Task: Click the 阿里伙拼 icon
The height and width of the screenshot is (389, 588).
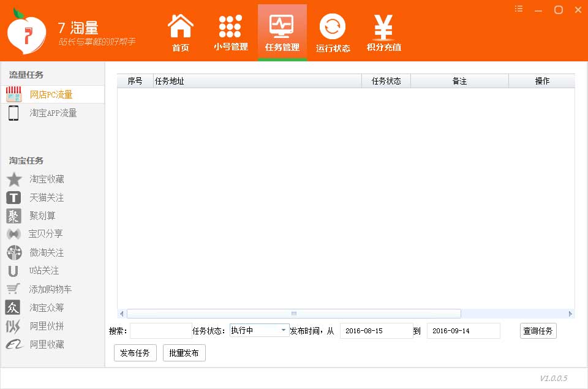Action: point(13,326)
